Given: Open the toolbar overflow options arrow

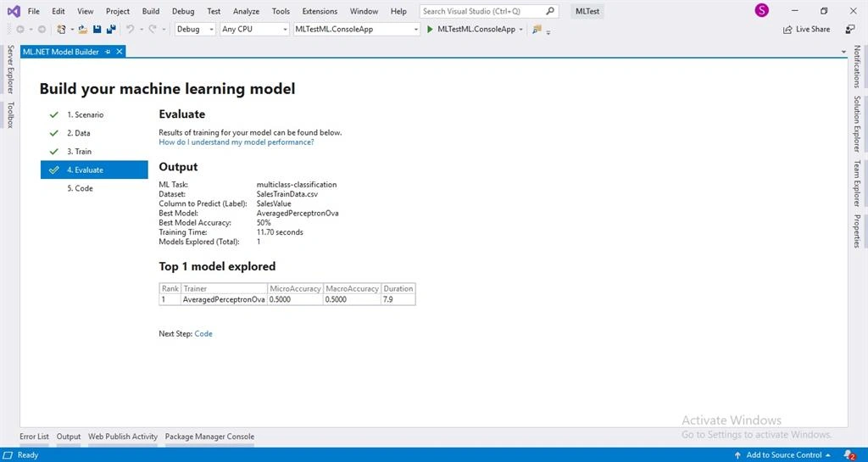Looking at the screenshot, I should click(548, 32).
